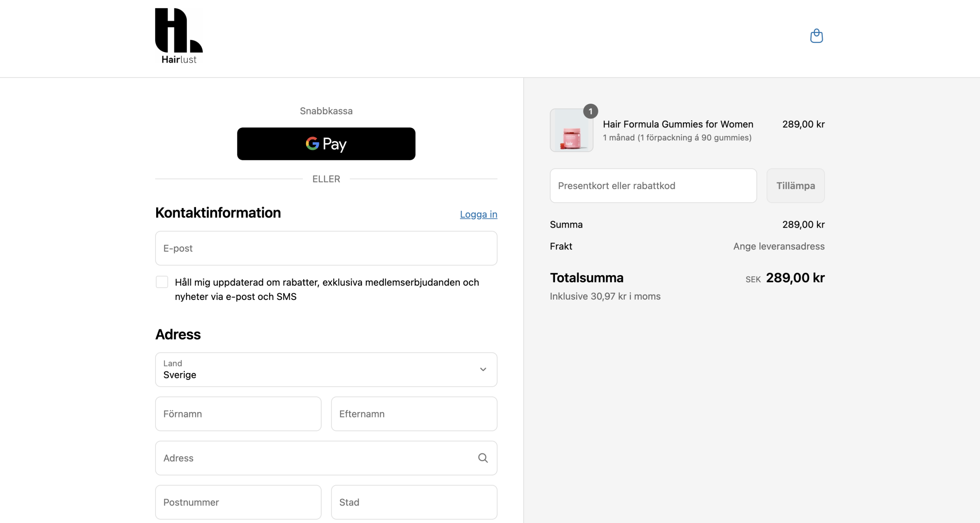This screenshot has height=523, width=980.
Task: Select the Efternamn text field
Action: [414, 414]
